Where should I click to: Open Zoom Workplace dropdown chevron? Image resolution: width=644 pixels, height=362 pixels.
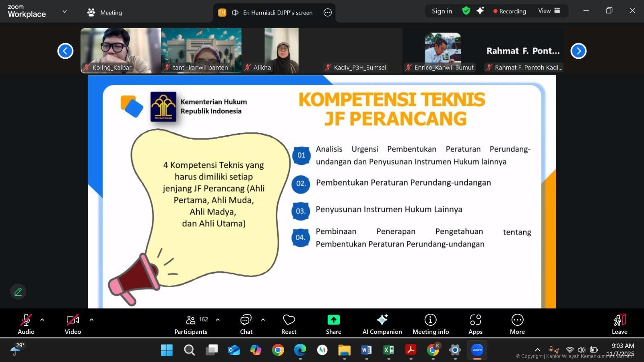pos(65,12)
